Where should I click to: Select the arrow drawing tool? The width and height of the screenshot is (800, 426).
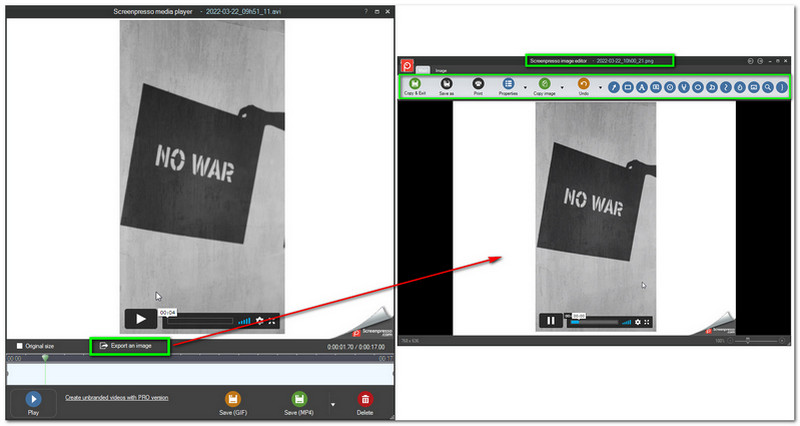tap(614, 87)
